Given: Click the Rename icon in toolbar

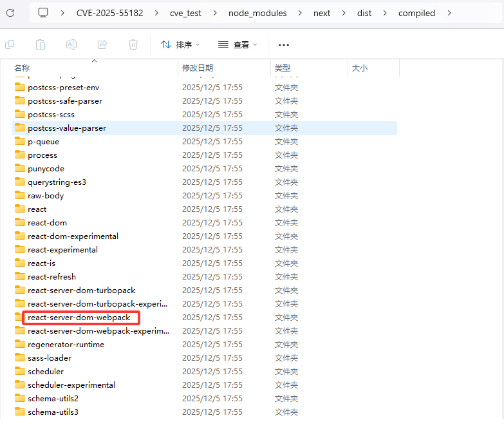Looking at the screenshot, I should 71,44.
